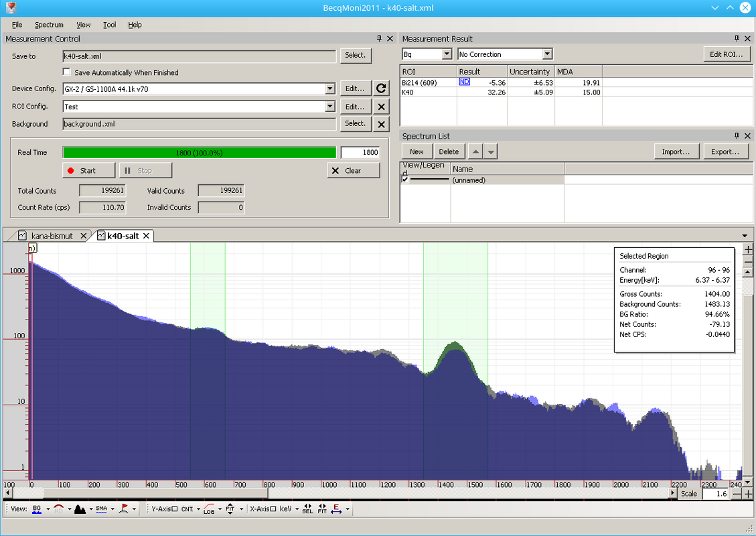
Task: Enable Save Automatically When Finished
Action: coord(66,72)
